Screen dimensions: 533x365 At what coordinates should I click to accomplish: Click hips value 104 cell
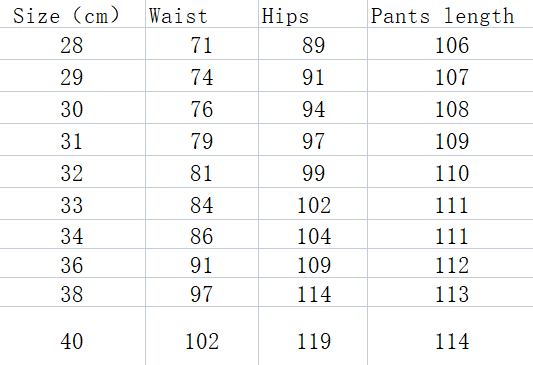(313, 234)
